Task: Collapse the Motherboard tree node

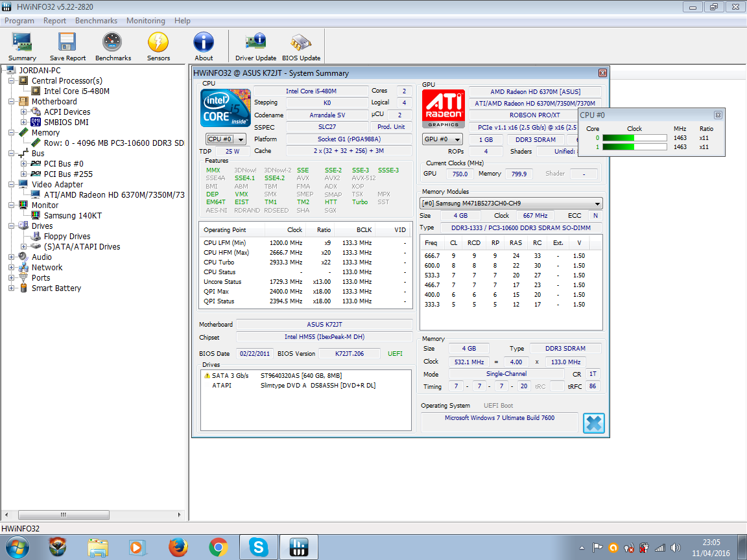Action: pos(12,101)
